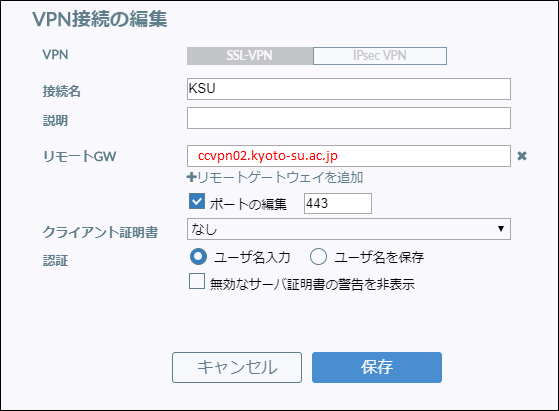Choose the ユーザ名を保存 radio option
The image size is (559, 411).
click(318, 257)
